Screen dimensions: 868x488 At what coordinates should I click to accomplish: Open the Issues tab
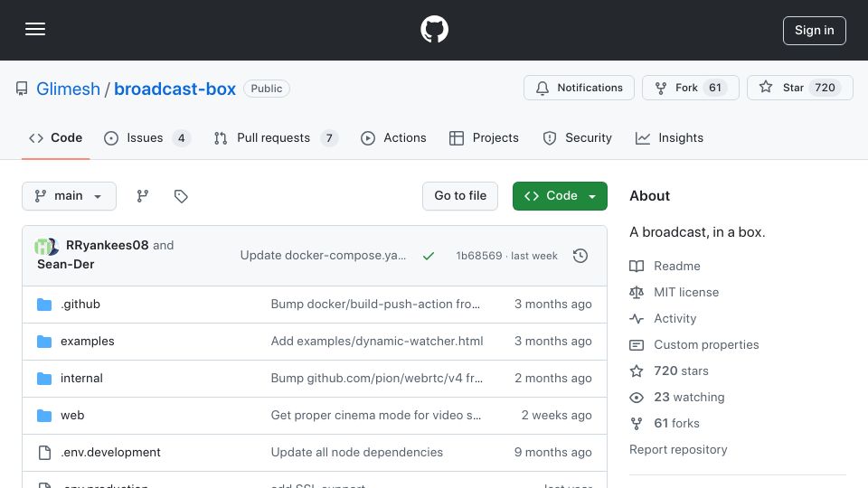[146, 137]
